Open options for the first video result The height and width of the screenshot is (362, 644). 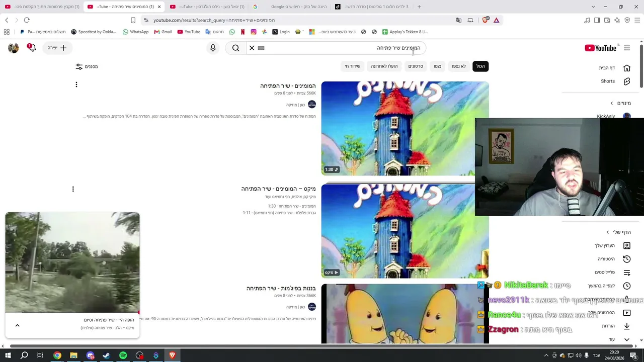(76, 84)
